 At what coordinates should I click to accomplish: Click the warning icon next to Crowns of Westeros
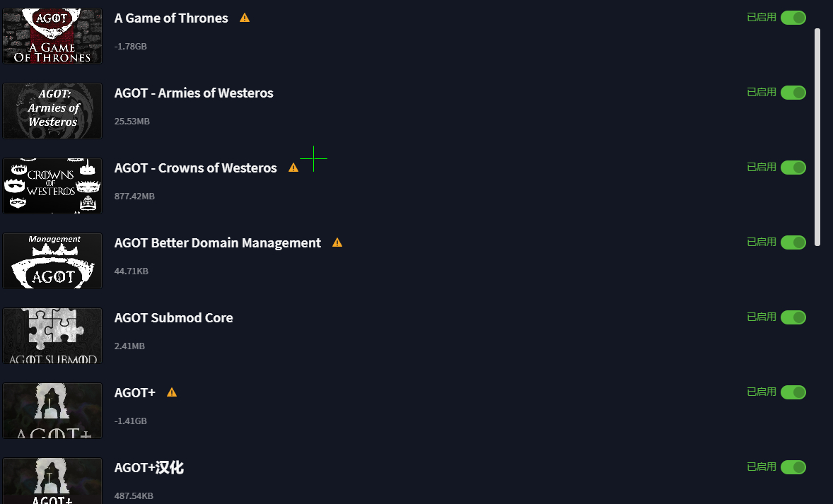[293, 168]
